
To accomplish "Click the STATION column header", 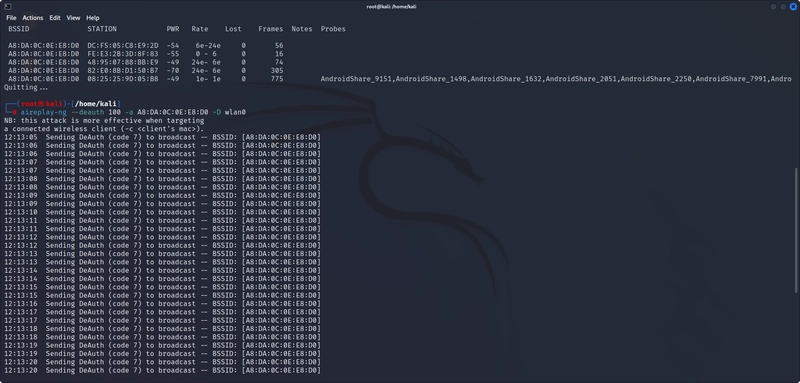I will (x=102, y=29).
